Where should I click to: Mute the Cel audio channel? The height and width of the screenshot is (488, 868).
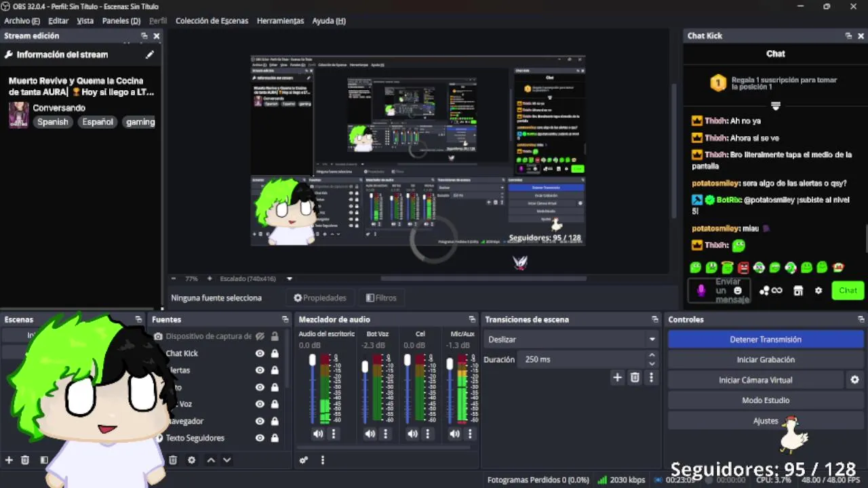[x=412, y=434]
